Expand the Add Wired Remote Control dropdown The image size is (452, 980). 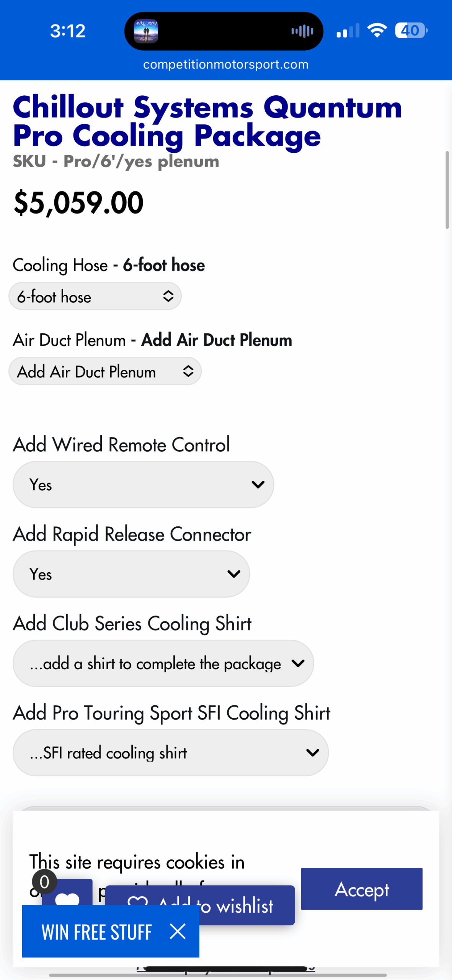tap(143, 485)
